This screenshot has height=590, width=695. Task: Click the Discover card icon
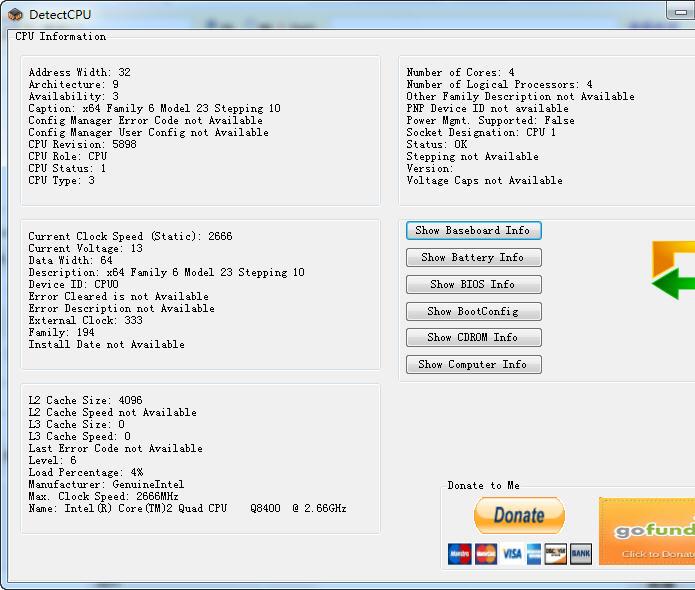click(556, 553)
